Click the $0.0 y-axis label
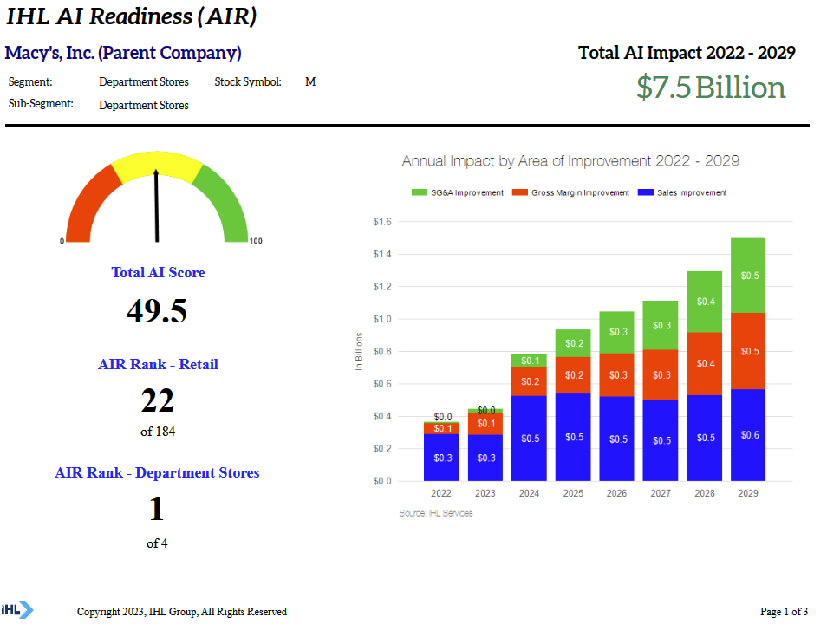840x624 pixels. (x=382, y=481)
